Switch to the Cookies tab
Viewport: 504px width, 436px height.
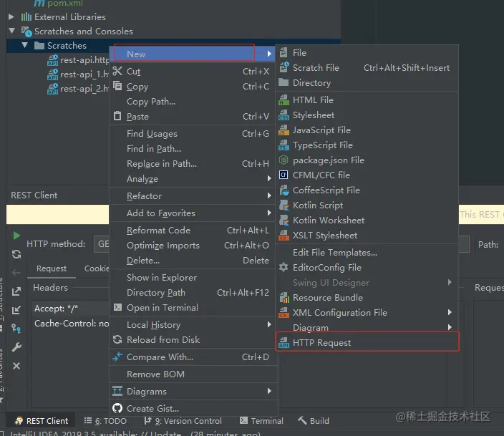(x=97, y=268)
